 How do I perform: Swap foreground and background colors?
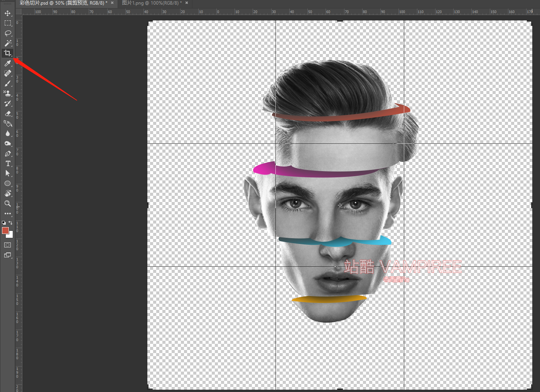tap(10, 223)
